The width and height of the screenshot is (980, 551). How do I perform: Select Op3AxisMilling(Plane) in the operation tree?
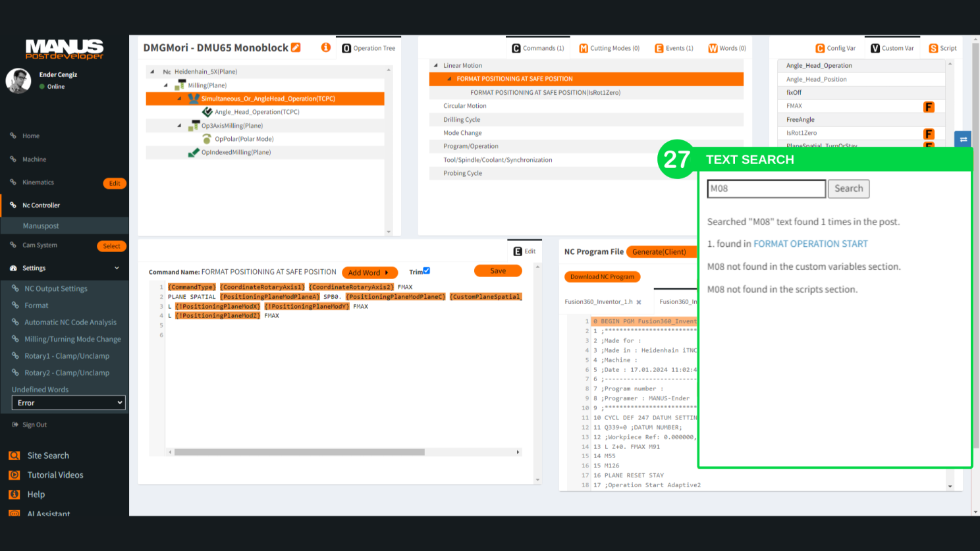coord(232,126)
